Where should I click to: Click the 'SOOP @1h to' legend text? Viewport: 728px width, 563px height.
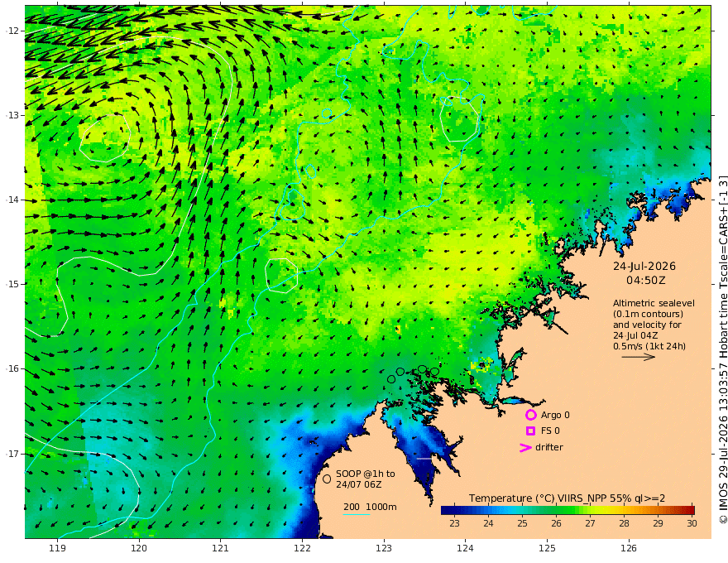point(366,474)
